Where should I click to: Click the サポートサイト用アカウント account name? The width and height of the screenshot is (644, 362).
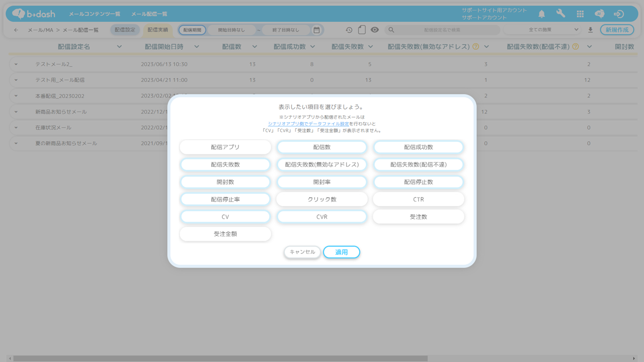click(x=494, y=10)
